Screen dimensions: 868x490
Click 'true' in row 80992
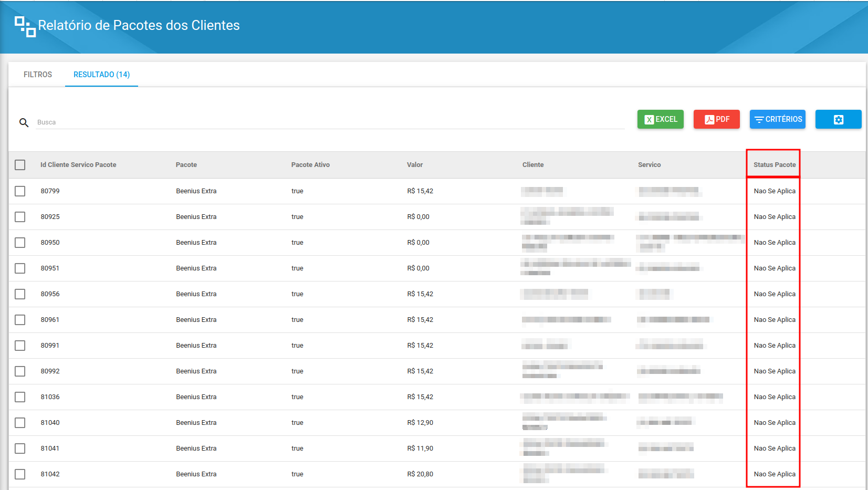pos(297,371)
